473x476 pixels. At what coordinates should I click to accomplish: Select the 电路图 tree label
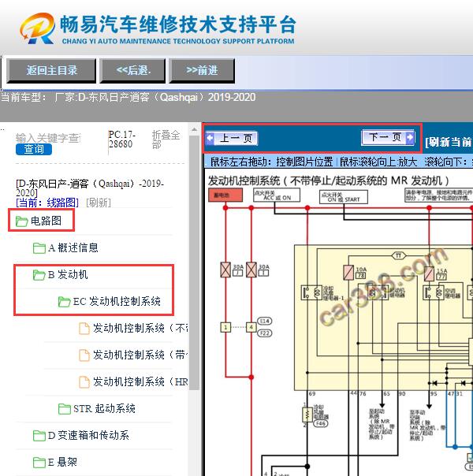47,221
